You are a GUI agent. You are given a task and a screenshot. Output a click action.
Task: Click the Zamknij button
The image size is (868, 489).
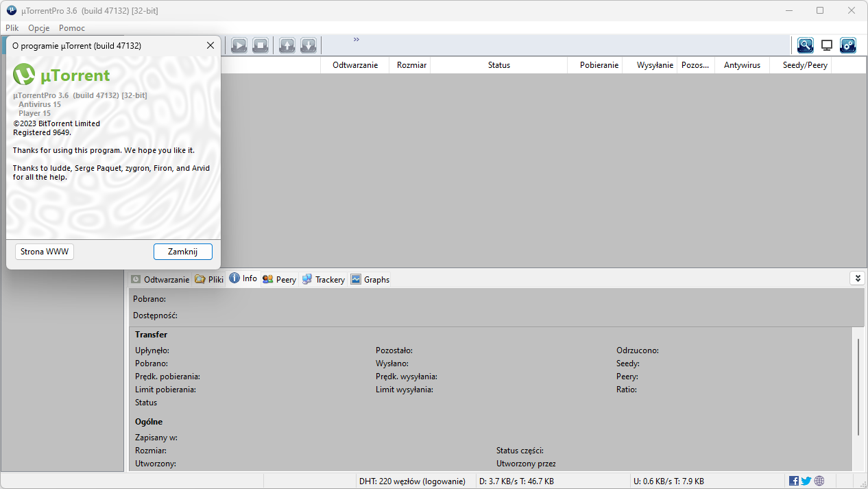tap(183, 252)
